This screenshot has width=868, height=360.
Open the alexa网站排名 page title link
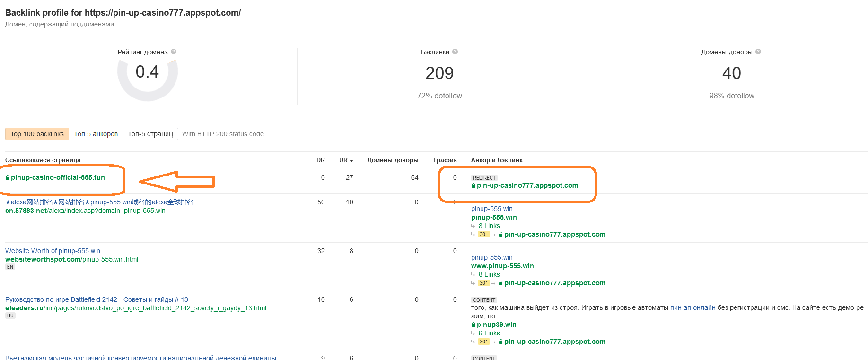pyautogui.click(x=99, y=202)
